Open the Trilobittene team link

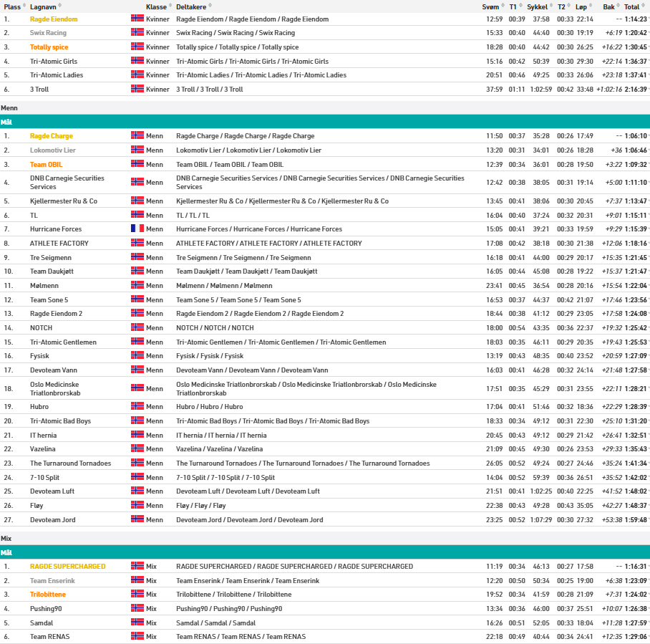pos(47,595)
